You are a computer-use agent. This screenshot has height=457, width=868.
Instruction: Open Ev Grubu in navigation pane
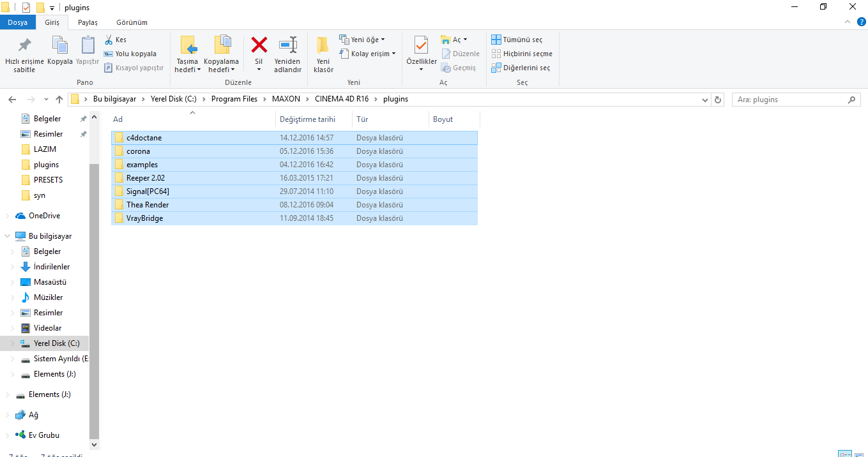tap(45, 435)
